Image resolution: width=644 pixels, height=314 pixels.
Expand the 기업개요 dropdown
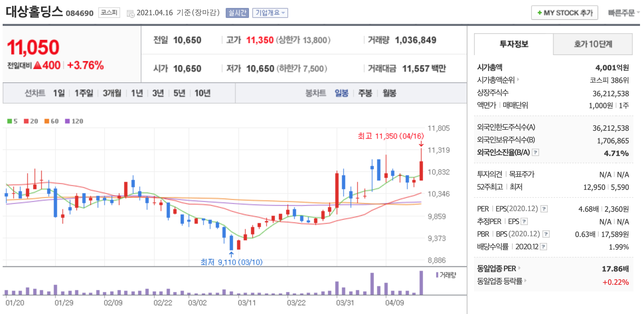click(x=270, y=13)
